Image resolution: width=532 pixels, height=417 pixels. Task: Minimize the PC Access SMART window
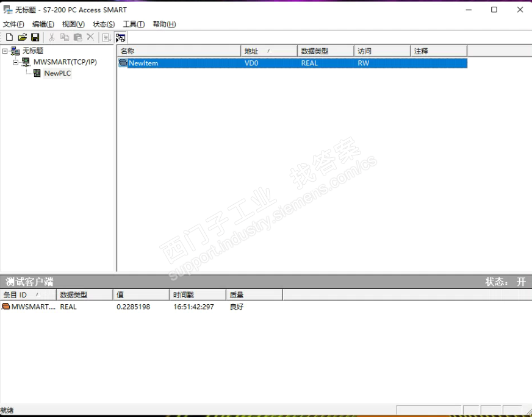(x=469, y=10)
